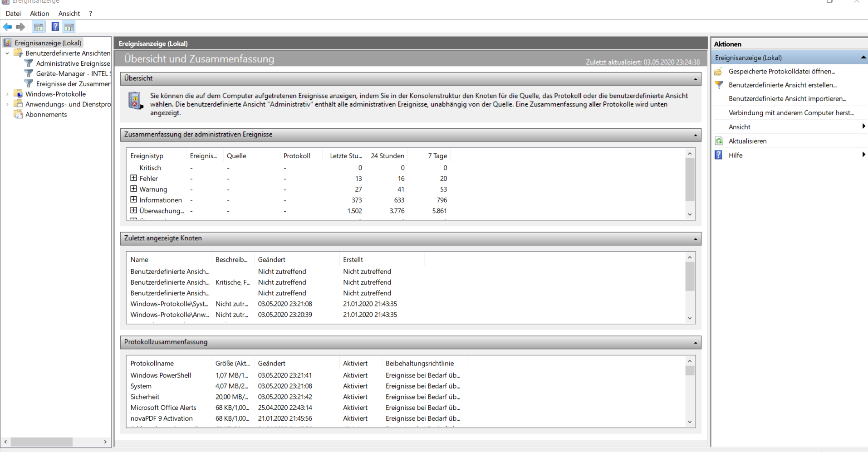868x452 pixels.
Task: Collapse the Benutzerdefinierte Ansichten tree node
Action: pos(7,53)
